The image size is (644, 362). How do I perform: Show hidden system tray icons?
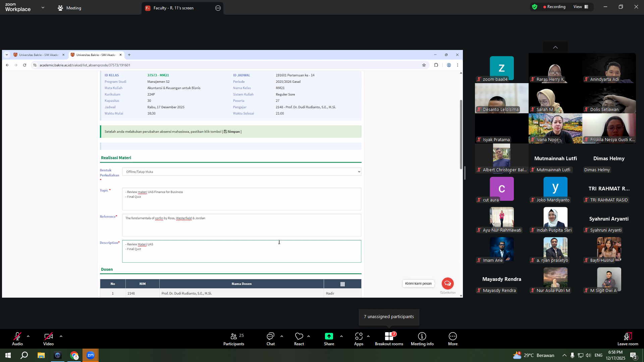pos(565,355)
